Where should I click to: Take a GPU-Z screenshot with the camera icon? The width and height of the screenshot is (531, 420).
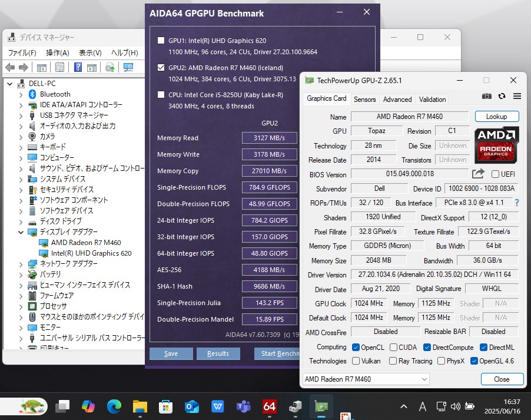pos(487,96)
